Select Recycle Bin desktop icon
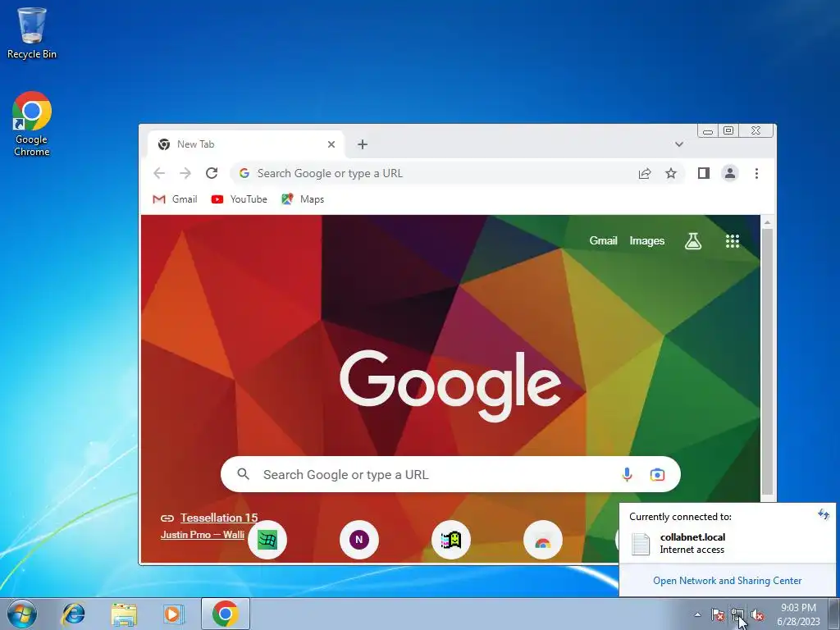Image resolution: width=840 pixels, height=630 pixels. (32, 33)
